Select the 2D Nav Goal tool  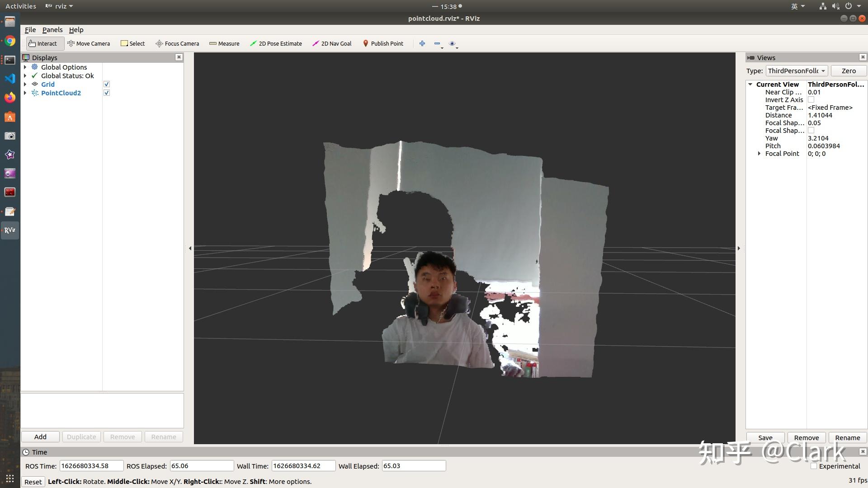[332, 43]
